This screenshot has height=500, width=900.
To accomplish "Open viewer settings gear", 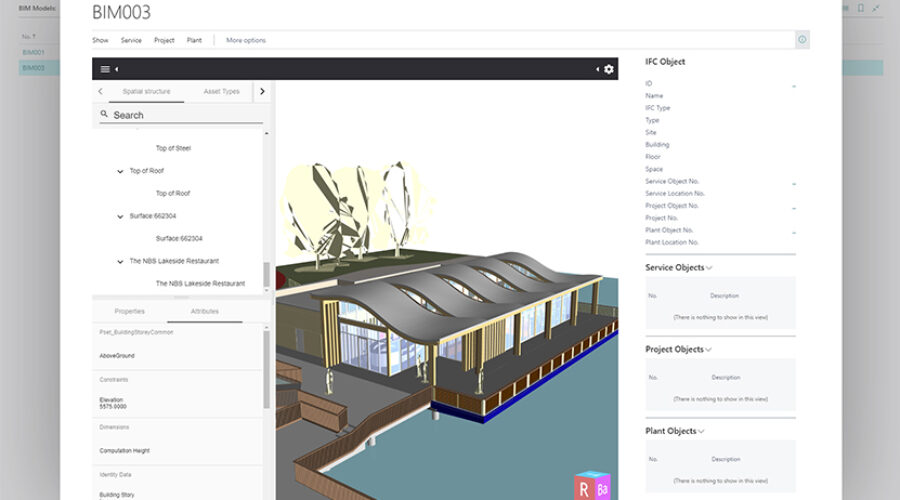I will click(609, 69).
